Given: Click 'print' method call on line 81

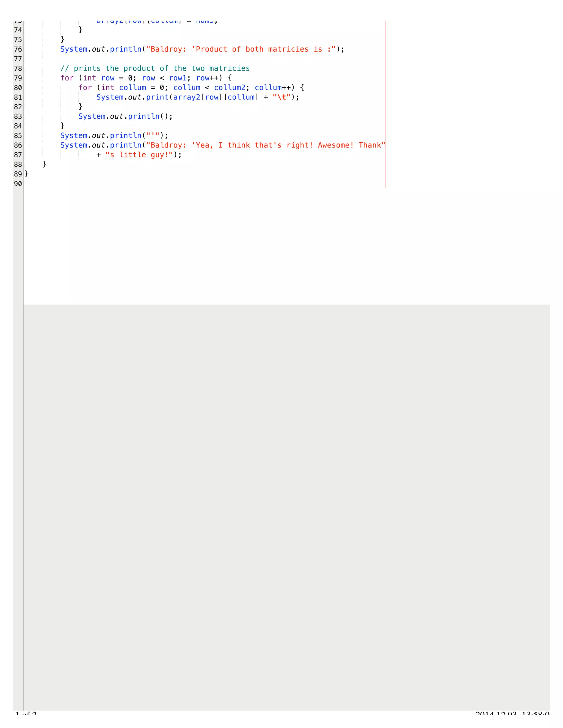Looking at the screenshot, I should [x=157, y=97].
